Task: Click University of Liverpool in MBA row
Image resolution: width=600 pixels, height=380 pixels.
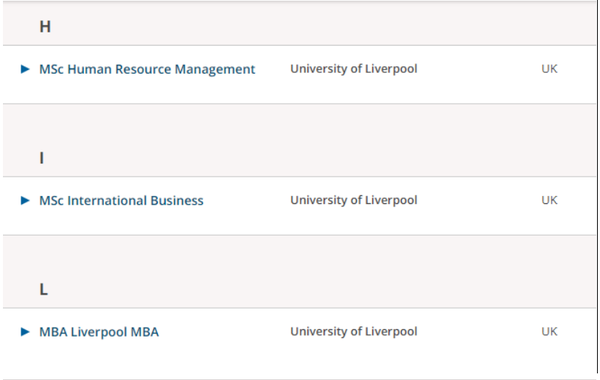Action: click(x=354, y=331)
